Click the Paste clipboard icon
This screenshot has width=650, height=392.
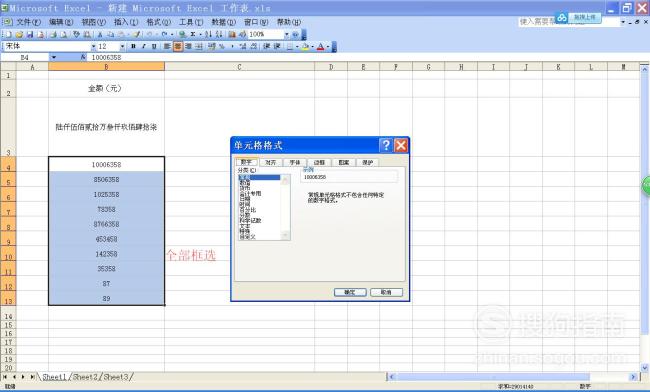pyautogui.click(x=121, y=34)
